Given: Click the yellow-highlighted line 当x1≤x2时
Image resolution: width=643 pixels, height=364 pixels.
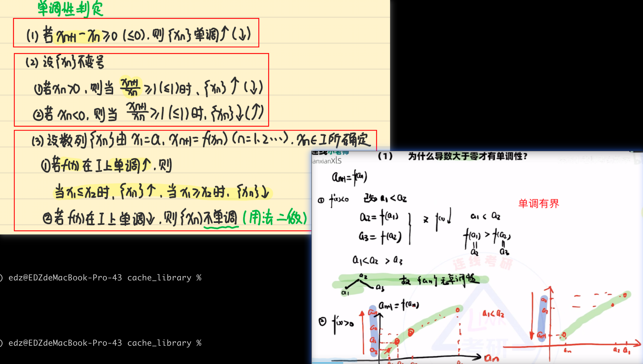Looking at the screenshot, I should (163, 193).
